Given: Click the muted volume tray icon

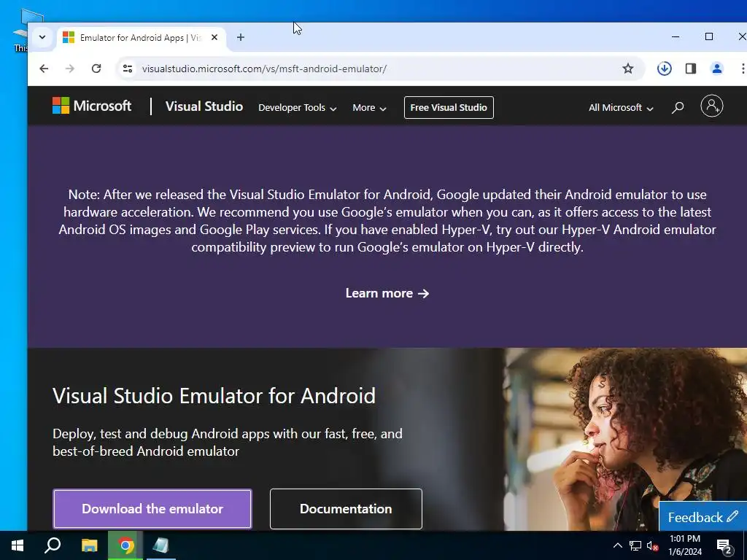Looking at the screenshot, I should click(652, 545).
